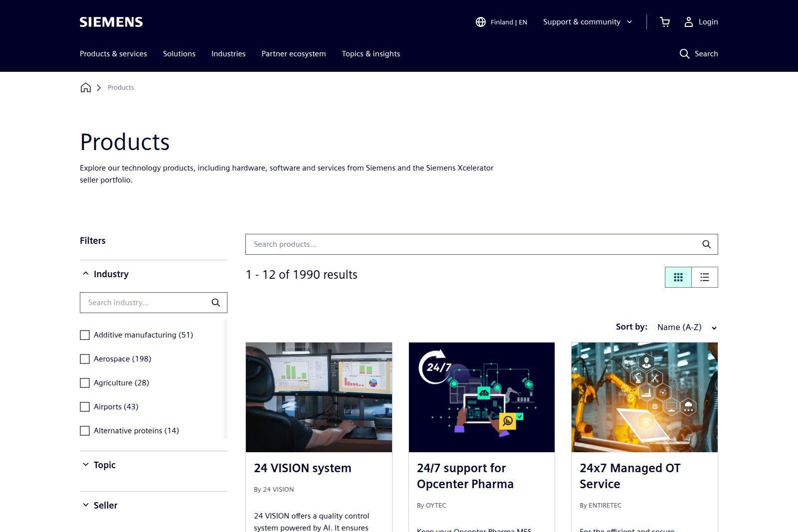Viewport: 798px width, 532px height.
Task: Click the magnifier in product search bar
Action: tap(706, 244)
